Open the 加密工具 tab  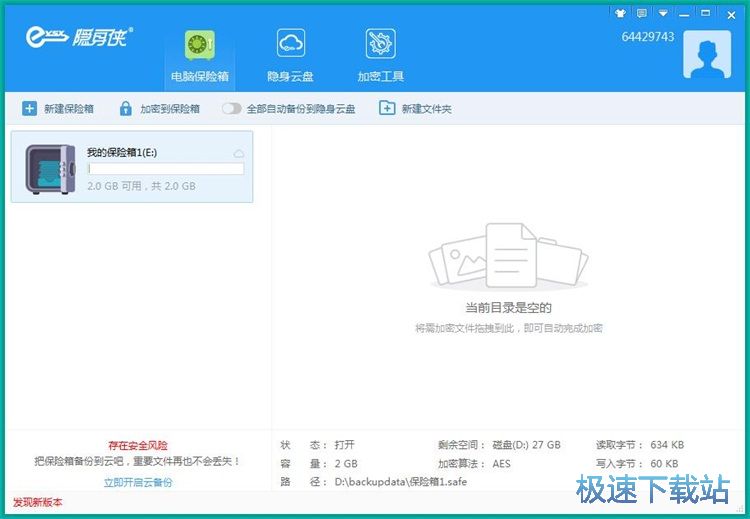click(x=381, y=56)
